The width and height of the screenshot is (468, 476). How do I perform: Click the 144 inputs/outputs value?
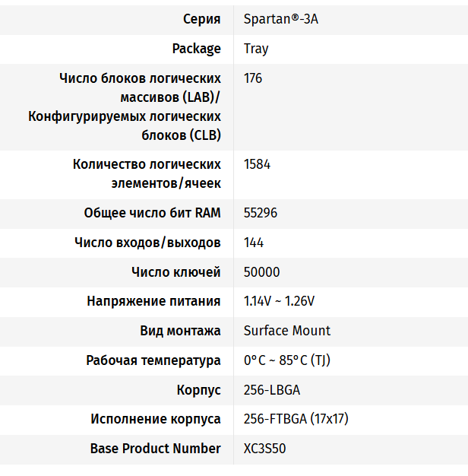254,243
